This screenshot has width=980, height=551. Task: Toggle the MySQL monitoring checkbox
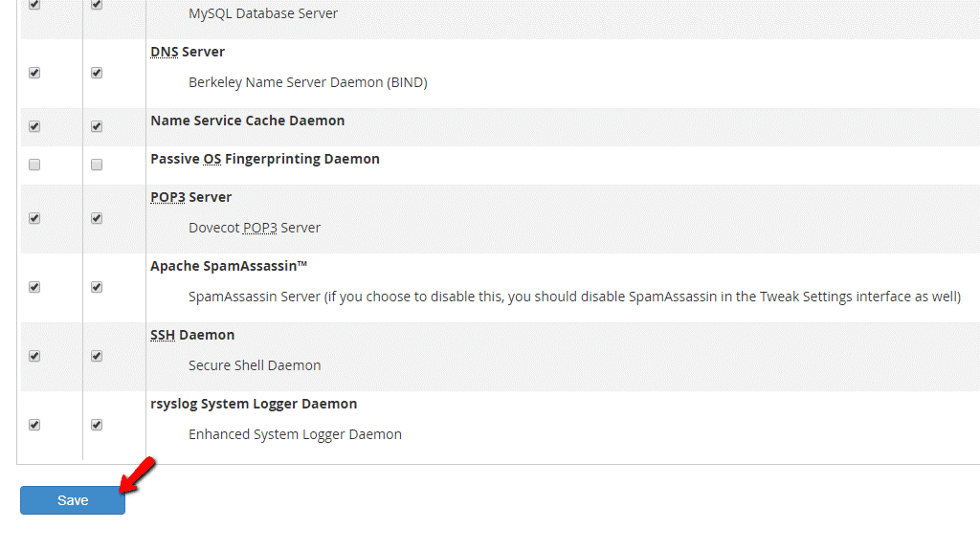click(x=96, y=4)
